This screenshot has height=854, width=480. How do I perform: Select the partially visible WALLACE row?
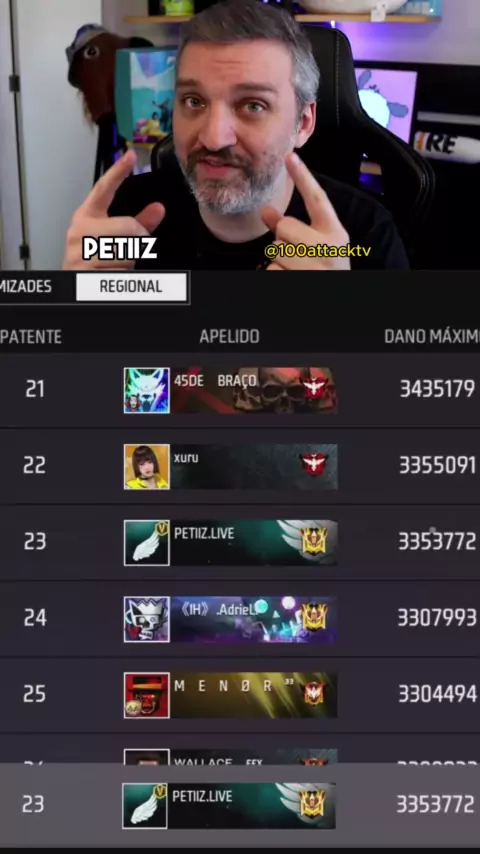point(240,756)
